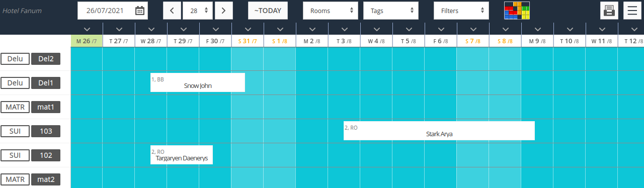This screenshot has height=188, width=644.
Task: Click the printer icon
Action: pos(609,10)
